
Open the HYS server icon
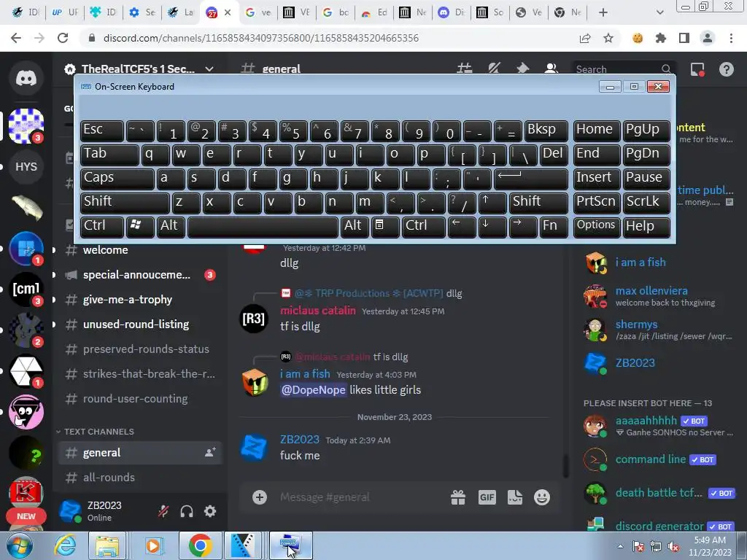[x=26, y=167]
